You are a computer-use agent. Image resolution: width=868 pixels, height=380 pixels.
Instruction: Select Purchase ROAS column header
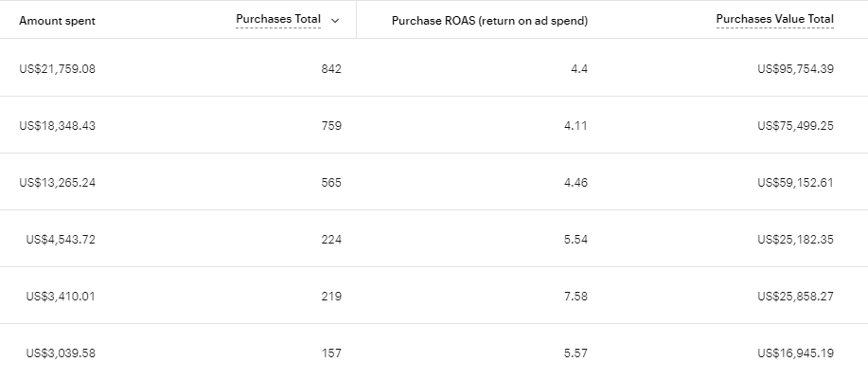(489, 21)
